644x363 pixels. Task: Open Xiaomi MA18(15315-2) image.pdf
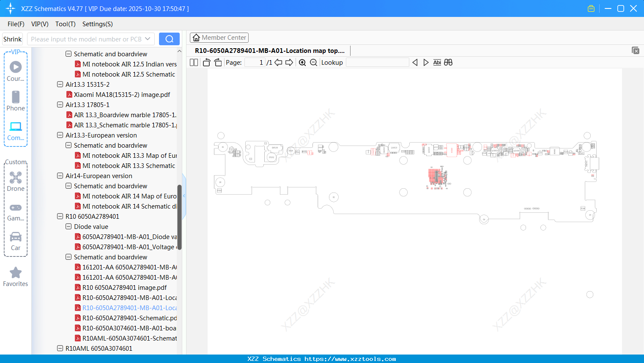[x=118, y=95]
